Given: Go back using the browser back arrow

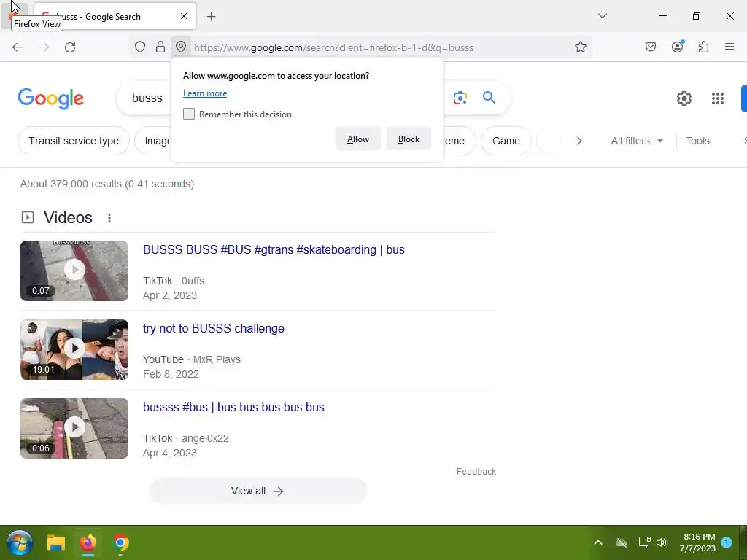Looking at the screenshot, I should 18,47.
